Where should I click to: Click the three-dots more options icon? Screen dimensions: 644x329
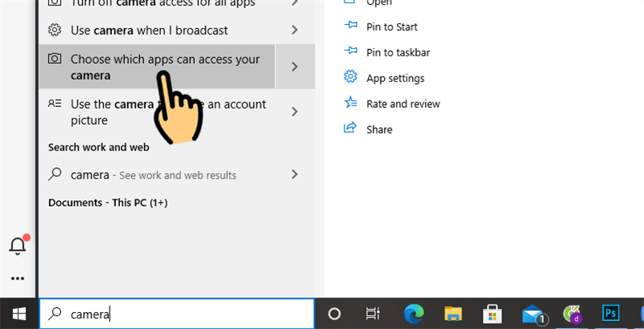[18, 278]
